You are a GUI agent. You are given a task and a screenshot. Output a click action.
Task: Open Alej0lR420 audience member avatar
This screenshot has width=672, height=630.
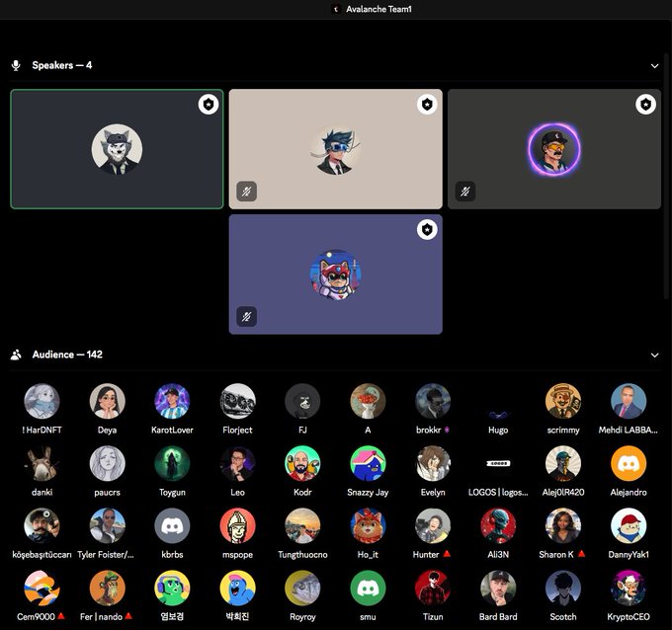(x=563, y=463)
